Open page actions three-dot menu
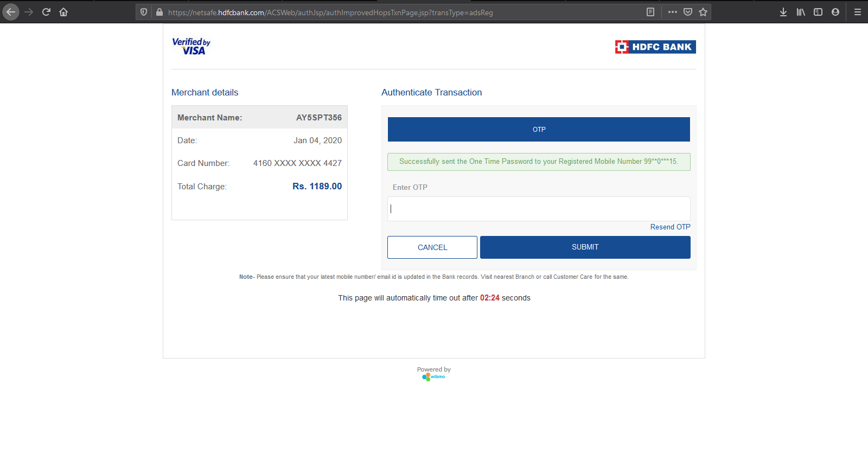 pyautogui.click(x=673, y=12)
